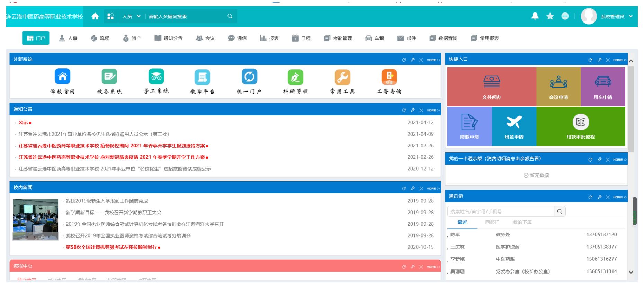Open the 学校官网 external system icon
Viewport: 644px width, 285px height.
tap(63, 77)
